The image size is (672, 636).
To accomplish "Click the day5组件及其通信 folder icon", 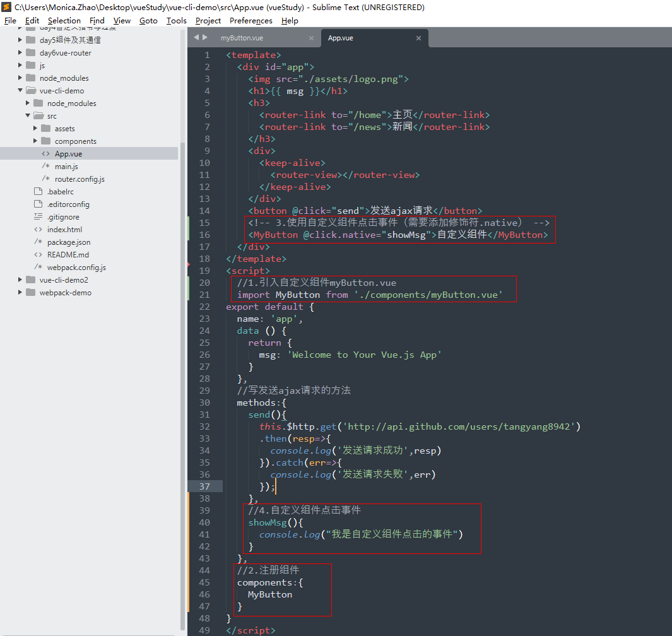I will click(x=30, y=40).
